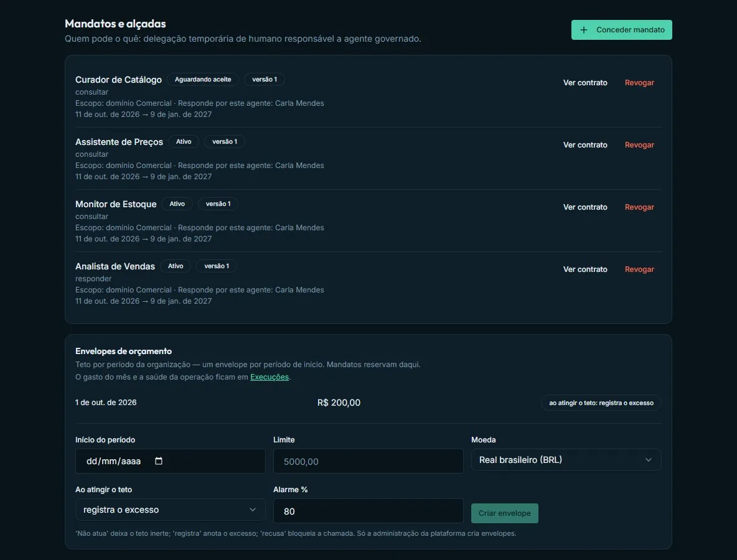Viewport: 737px width, 560px height.
Task: Click the Curador de Catálogo agent name
Action: click(x=118, y=80)
